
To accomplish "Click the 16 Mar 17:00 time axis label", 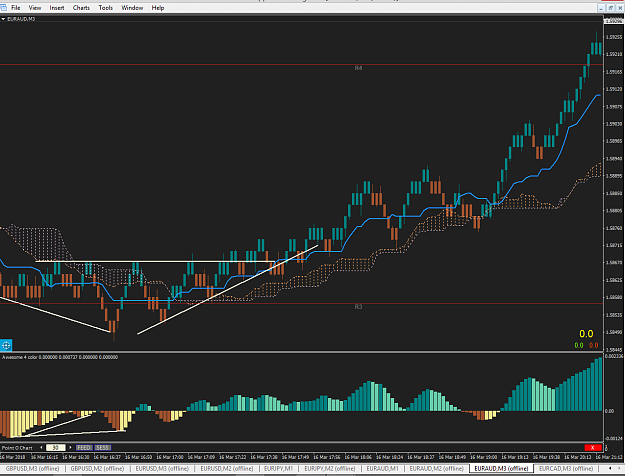I will pos(170,457).
